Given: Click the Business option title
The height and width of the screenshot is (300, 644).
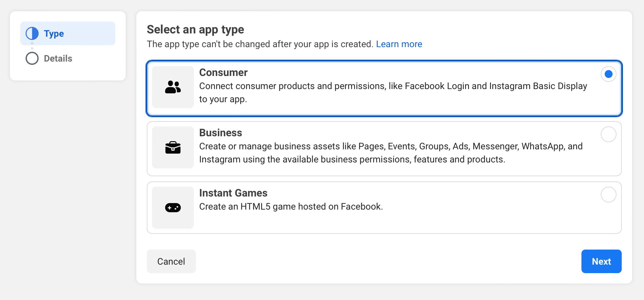Looking at the screenshot, I should [220, 133].
